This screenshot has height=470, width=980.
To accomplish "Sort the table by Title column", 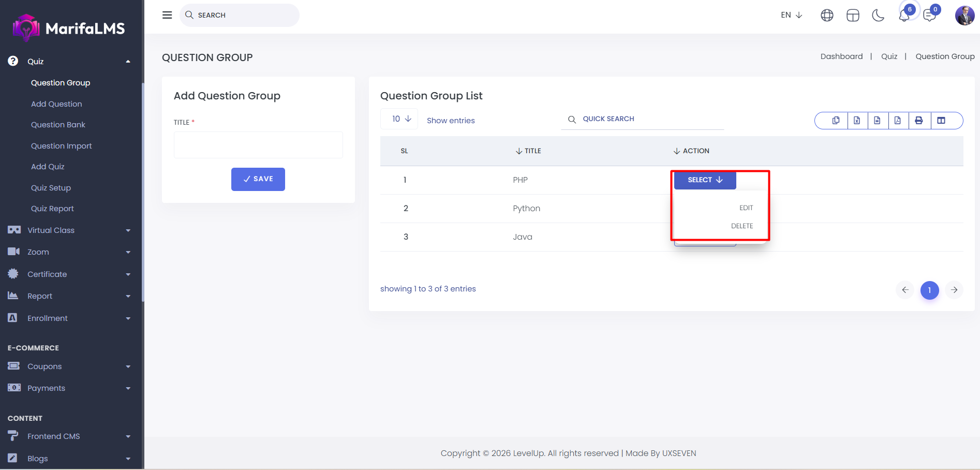I will click(529, 151).
